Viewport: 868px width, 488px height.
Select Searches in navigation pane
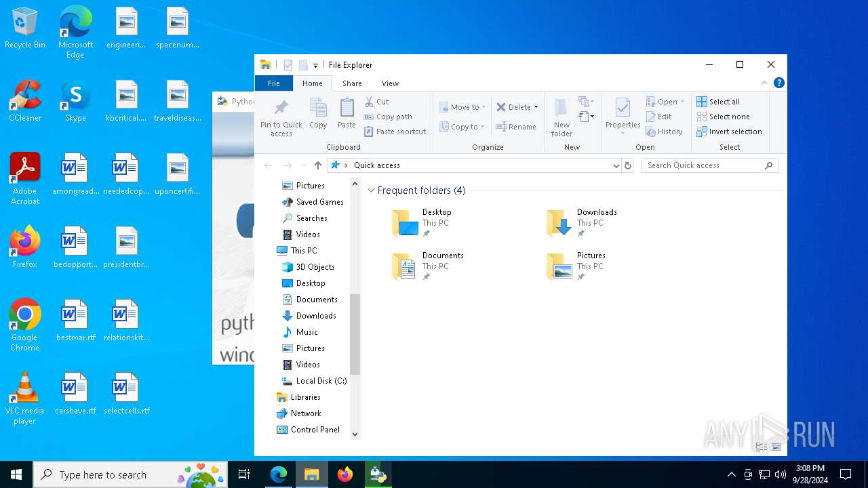[305, 218]
